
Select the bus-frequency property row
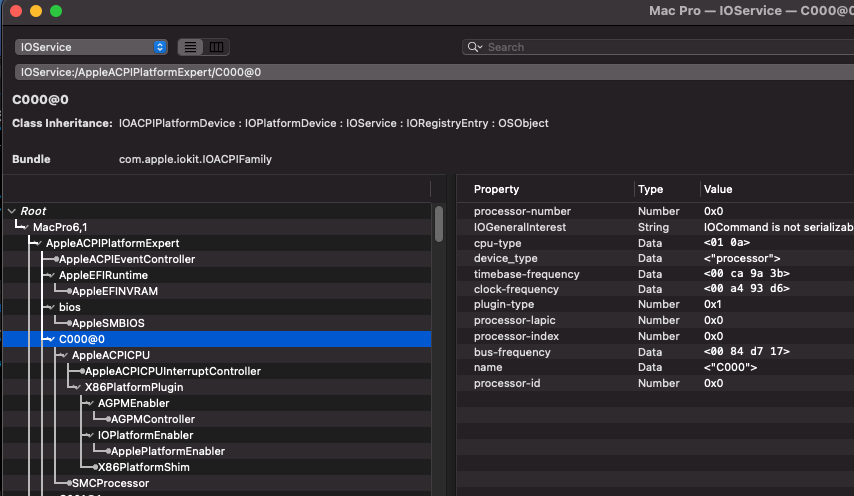[x=655, y=352]
